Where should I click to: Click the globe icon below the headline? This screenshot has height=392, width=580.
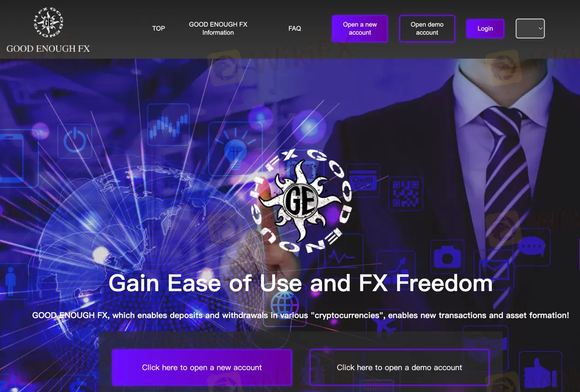coord(285,303)
